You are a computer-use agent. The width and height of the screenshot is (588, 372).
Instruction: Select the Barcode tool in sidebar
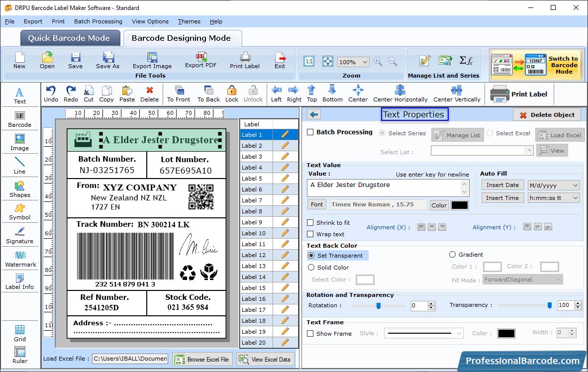[19, 119]
